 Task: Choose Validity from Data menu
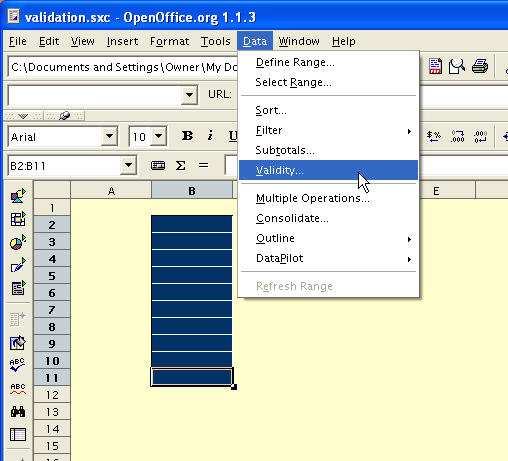pyautogui.click(x=328, y=170)
